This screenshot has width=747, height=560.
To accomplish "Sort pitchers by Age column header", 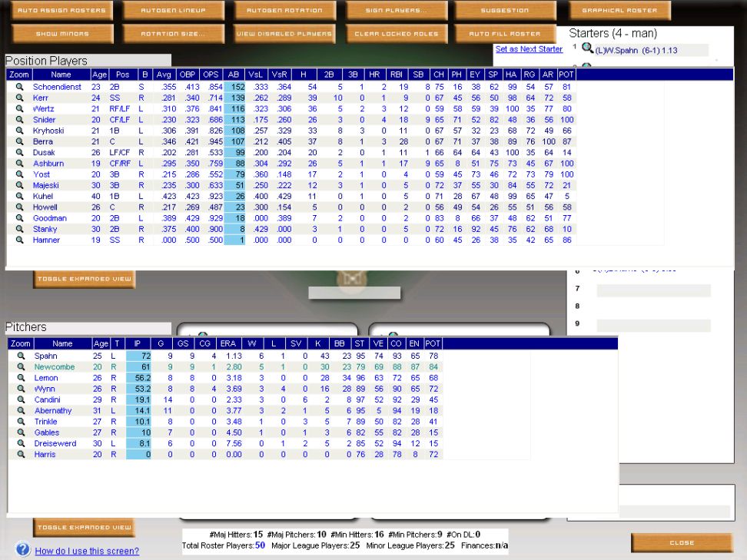I will pos(101,343).
